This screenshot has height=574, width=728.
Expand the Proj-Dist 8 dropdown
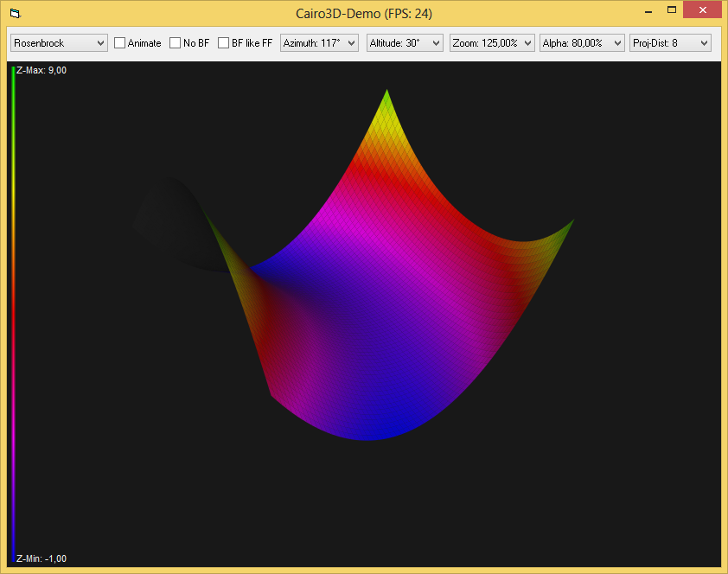click(x=670, y=42)
